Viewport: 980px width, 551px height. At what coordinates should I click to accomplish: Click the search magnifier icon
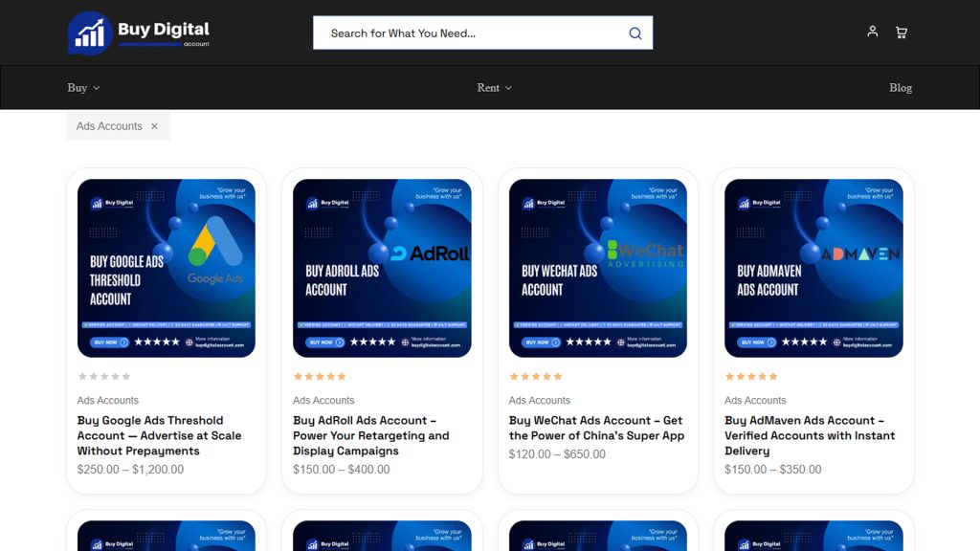coord(635,33)
